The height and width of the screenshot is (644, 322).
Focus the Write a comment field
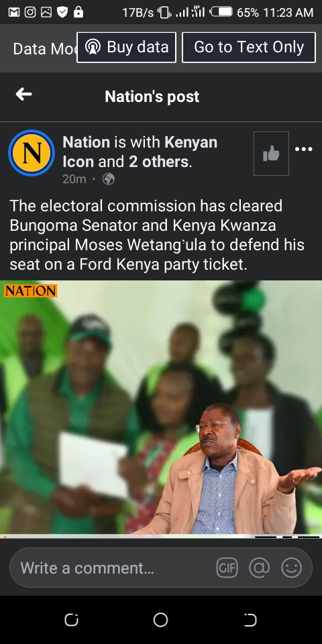click(161, 568)
